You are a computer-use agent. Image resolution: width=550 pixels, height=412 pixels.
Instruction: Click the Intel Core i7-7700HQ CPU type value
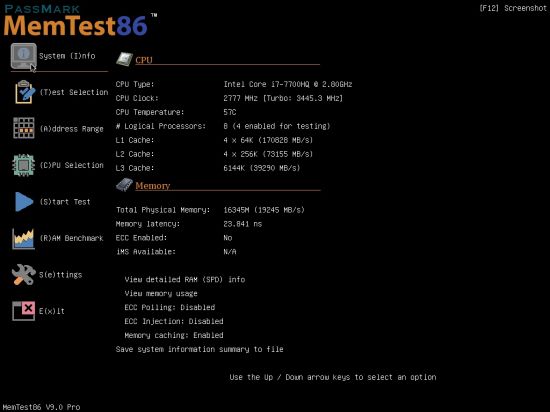pyautogui.click(x=288, y=84)
